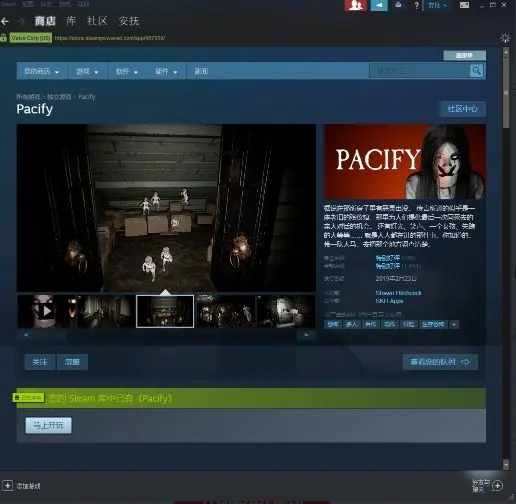Open the Steam menu in the menu bar

(8, 4)
